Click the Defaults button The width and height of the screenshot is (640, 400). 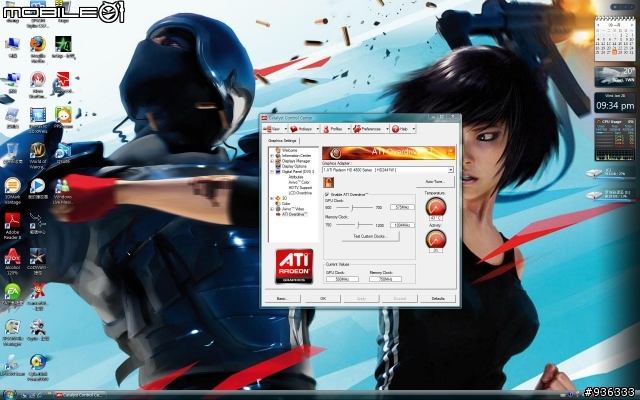[x=438, y=299]
